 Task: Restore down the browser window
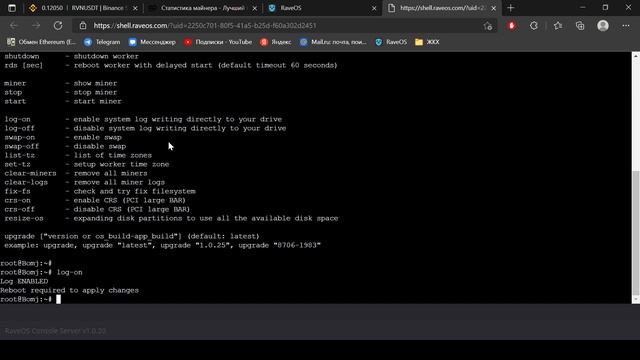[x=605, y=8]
